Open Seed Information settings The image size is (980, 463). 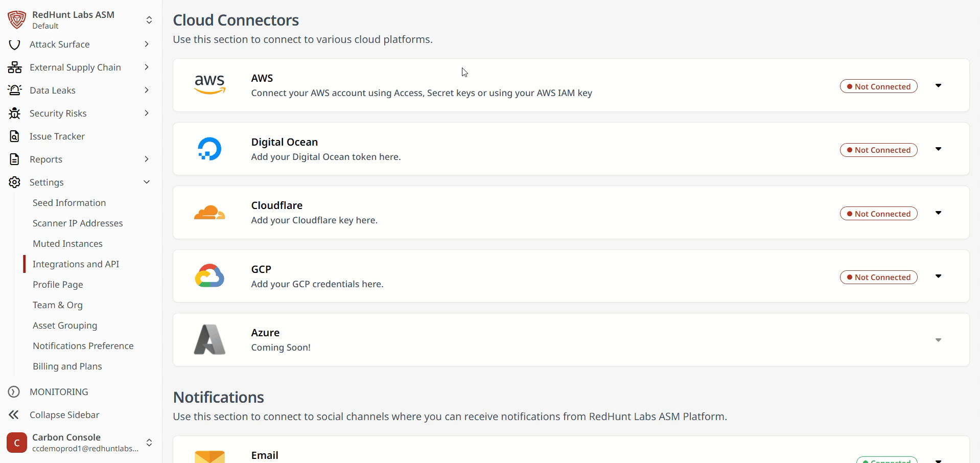tap(69, 203)
